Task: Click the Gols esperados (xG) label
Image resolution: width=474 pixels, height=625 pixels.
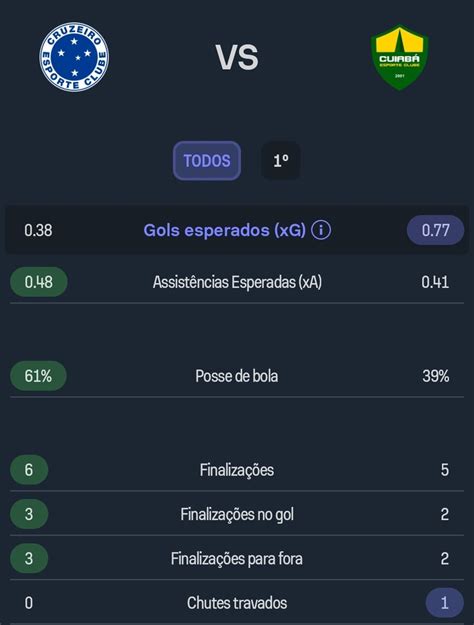Action: pyautogui.click(x=224, y=230)
